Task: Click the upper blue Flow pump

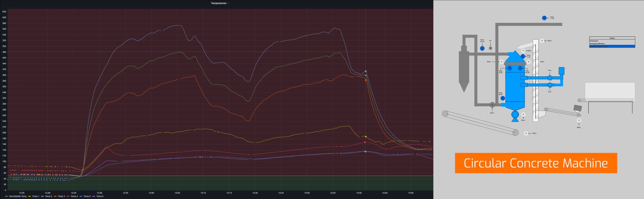Action: click(x=550, y=78)
